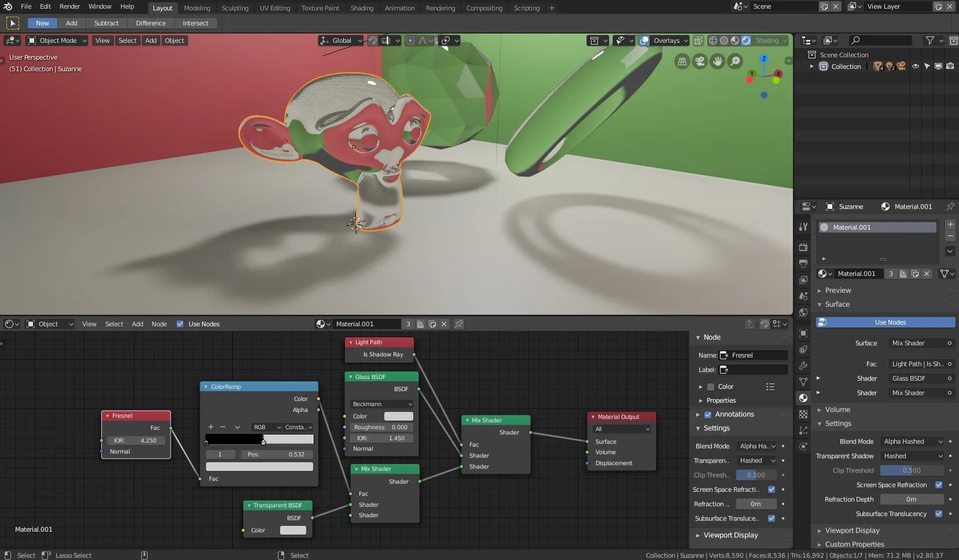
Task: Add a stop to the ColorRamp
Action: coord(211,427)
